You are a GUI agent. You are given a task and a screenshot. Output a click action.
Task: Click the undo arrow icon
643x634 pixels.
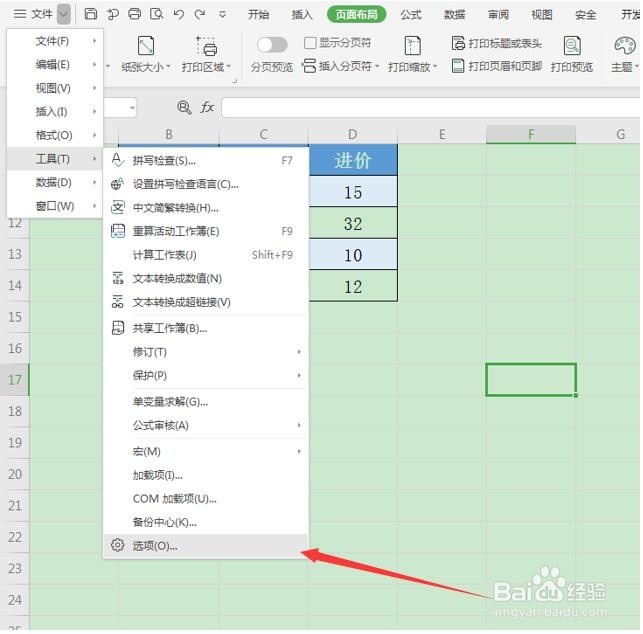click(178, 14)
